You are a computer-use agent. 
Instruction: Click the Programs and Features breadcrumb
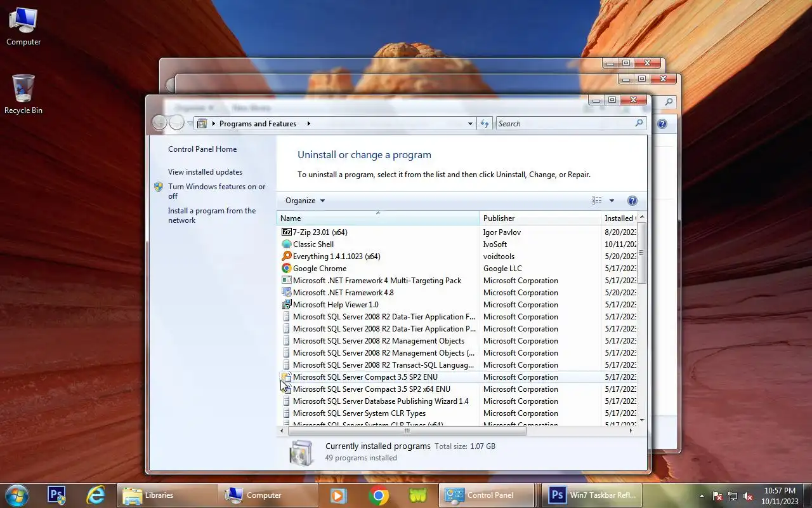[x=258, y=124]
